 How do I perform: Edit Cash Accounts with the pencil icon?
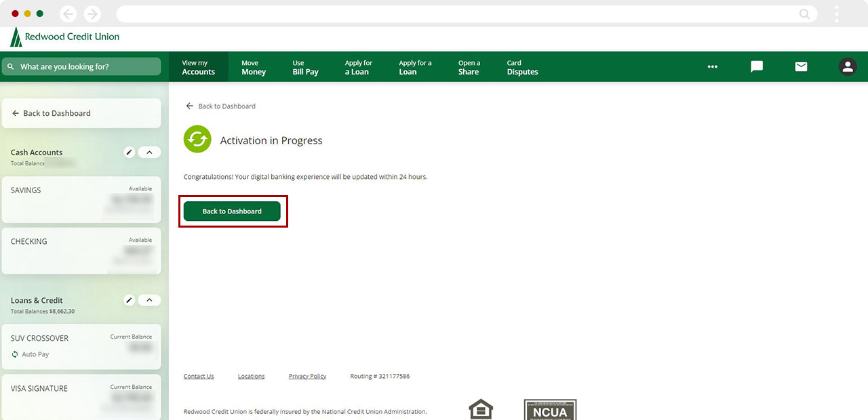[x=130, y=152]
